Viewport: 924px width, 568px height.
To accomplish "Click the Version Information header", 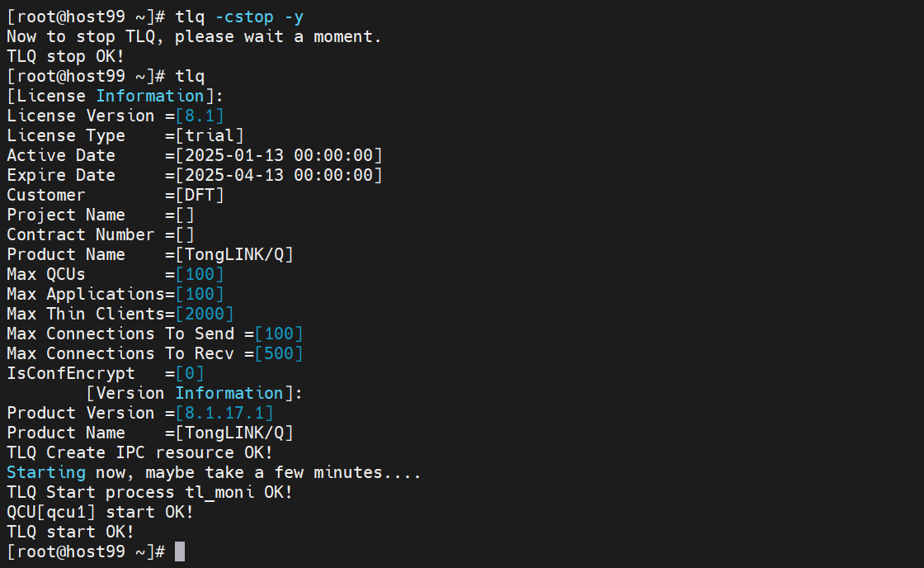I will click(x=195, y=393).
